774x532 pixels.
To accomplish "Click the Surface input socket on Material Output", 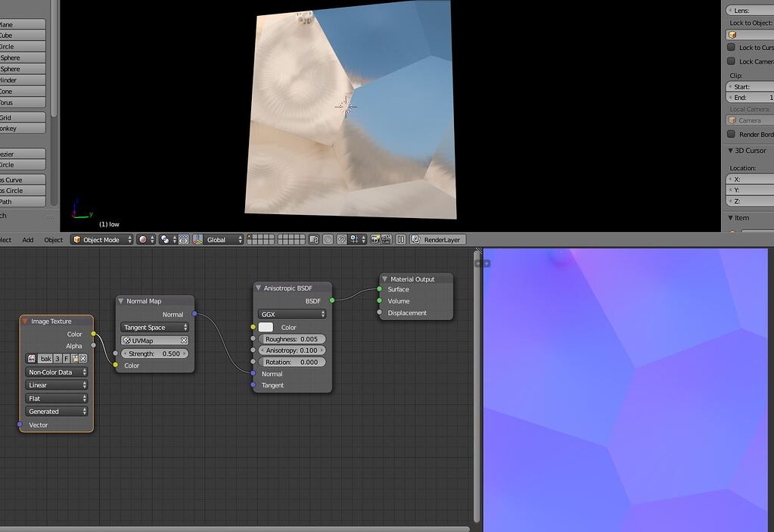I will 379,289.
